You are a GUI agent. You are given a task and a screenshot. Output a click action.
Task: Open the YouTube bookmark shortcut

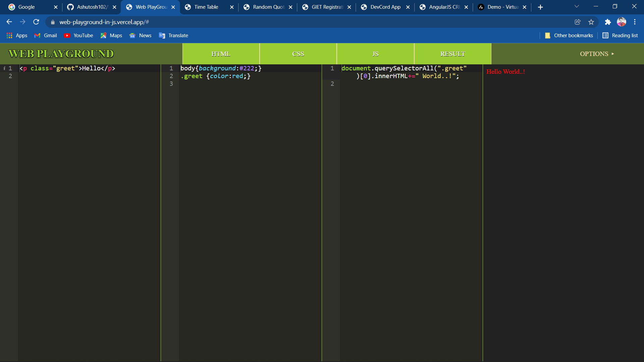pyautogui.click(x=78, y=35)
